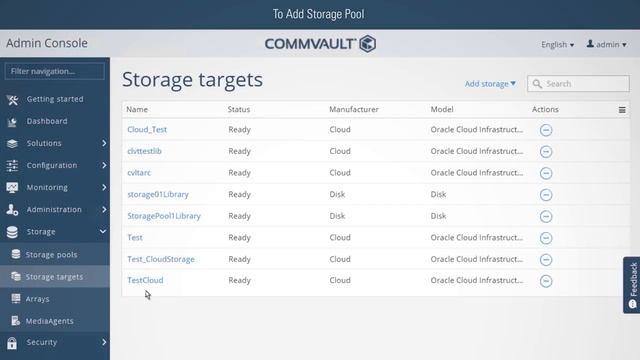Open the Cloud_Test storage target link

(x=147, y=129)
